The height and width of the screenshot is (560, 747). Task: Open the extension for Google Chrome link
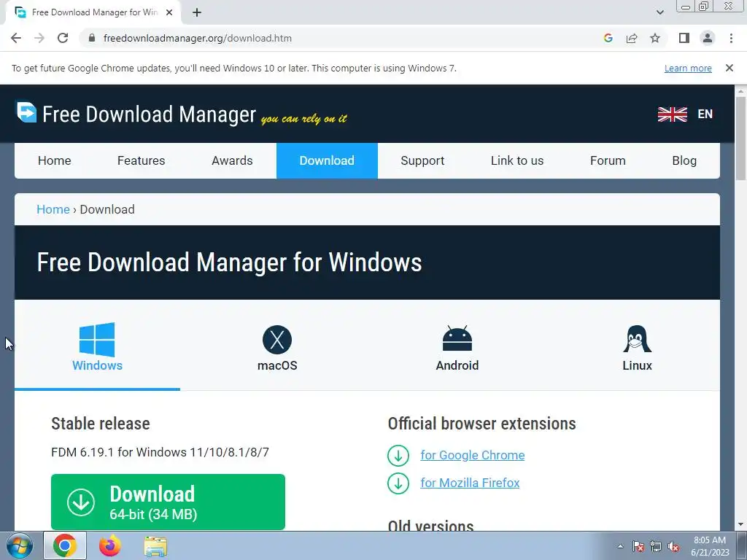[472, 455]
